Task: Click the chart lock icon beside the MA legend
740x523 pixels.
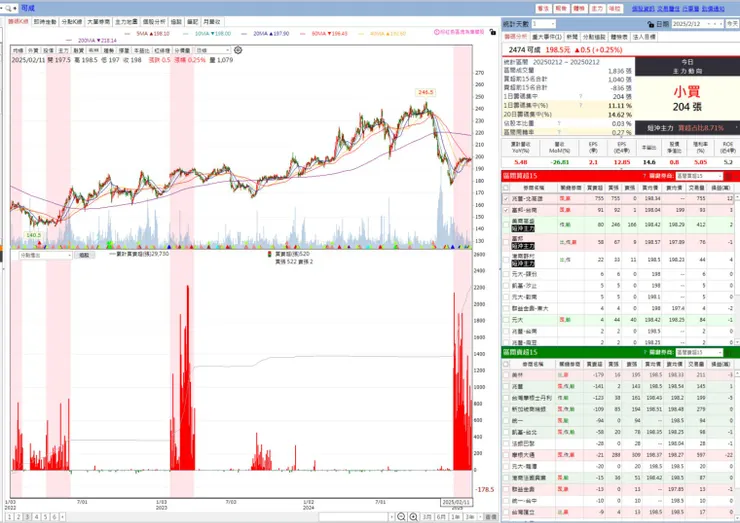Action: (493, 33)
